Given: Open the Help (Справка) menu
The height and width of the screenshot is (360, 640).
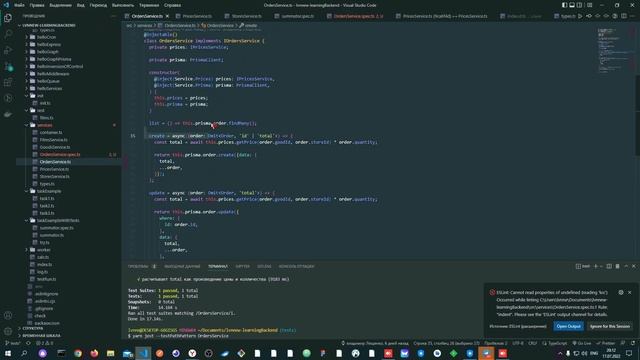Looking at the screenshot, I should coord(173,5).
